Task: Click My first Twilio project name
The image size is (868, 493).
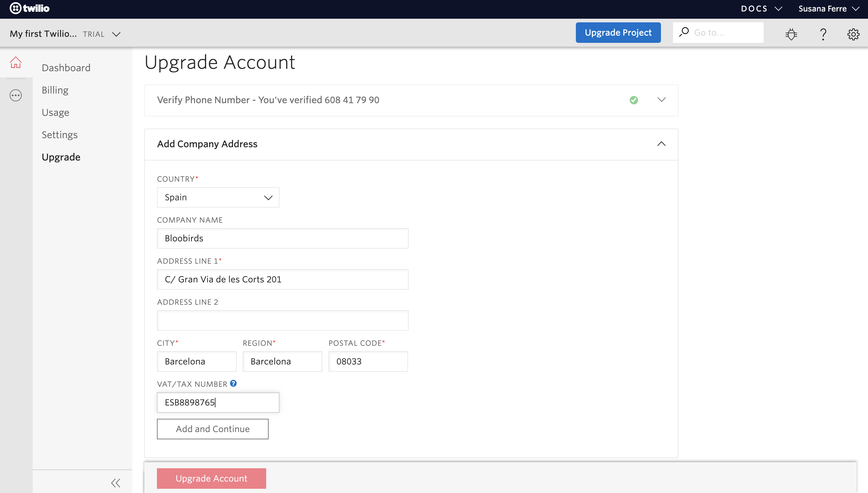Action: [x=43, y=33]
